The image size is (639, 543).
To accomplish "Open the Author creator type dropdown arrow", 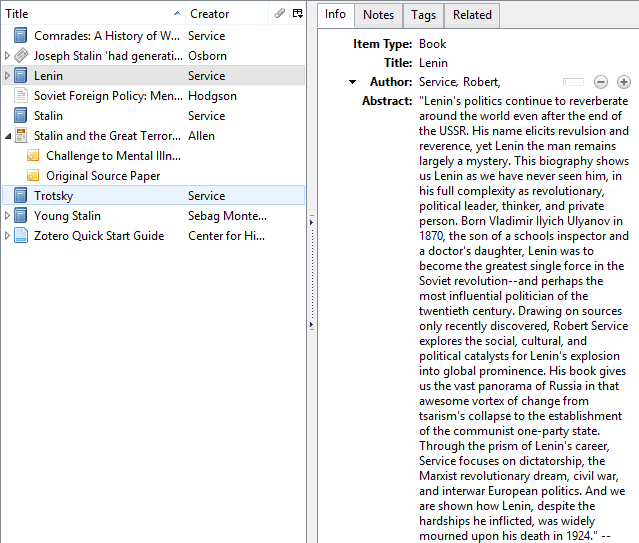I will (353, 82).
